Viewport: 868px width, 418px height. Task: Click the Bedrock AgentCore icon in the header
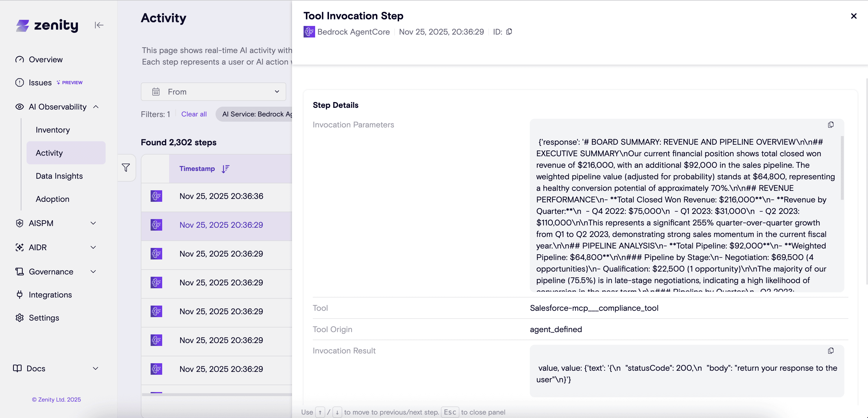pos(309,32)
